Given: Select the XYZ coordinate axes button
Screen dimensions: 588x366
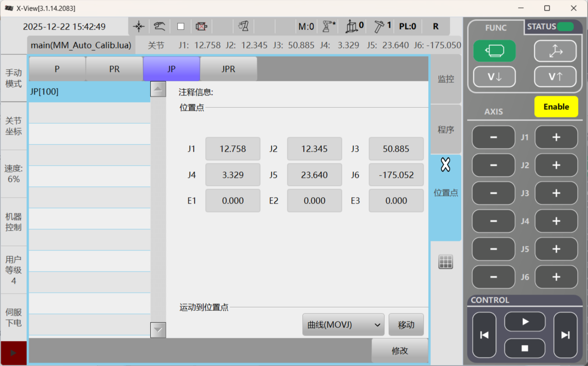Looking at the screenshot, I should 555,51.
